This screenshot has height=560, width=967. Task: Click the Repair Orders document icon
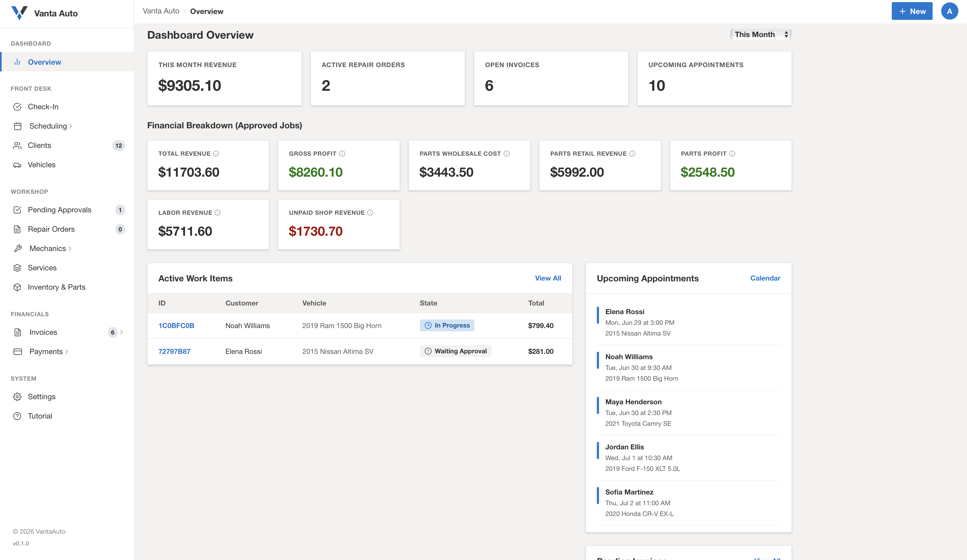point(17,229)
